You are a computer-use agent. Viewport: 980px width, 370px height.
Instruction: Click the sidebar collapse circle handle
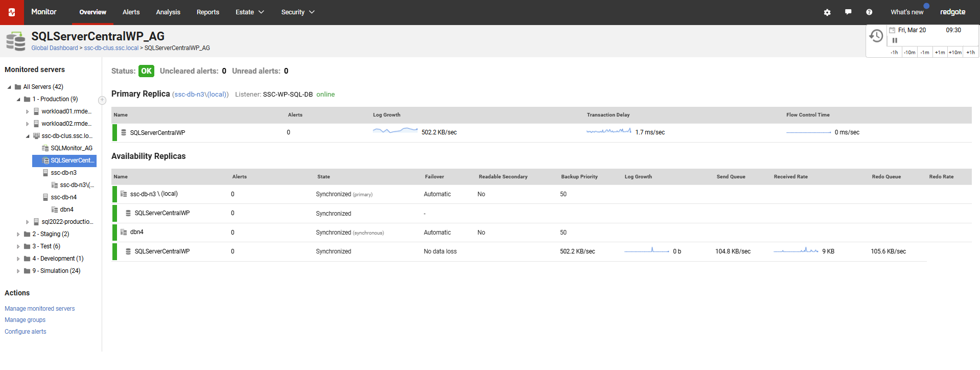pyautogui.click(x=102, y=100)
